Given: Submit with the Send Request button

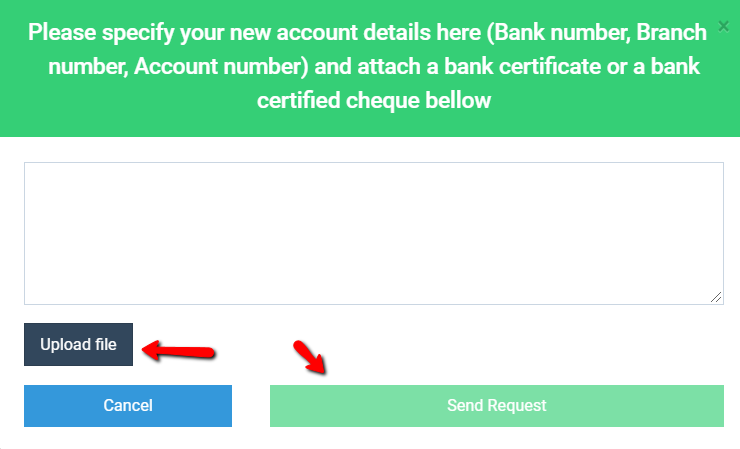Looking at the screenshot, I should coord(496,406).
